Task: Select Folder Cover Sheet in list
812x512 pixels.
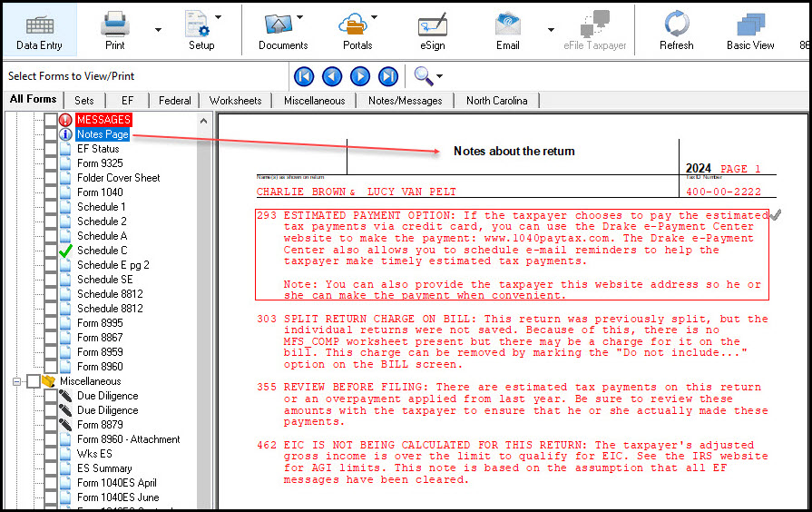Action: (119, 178)
